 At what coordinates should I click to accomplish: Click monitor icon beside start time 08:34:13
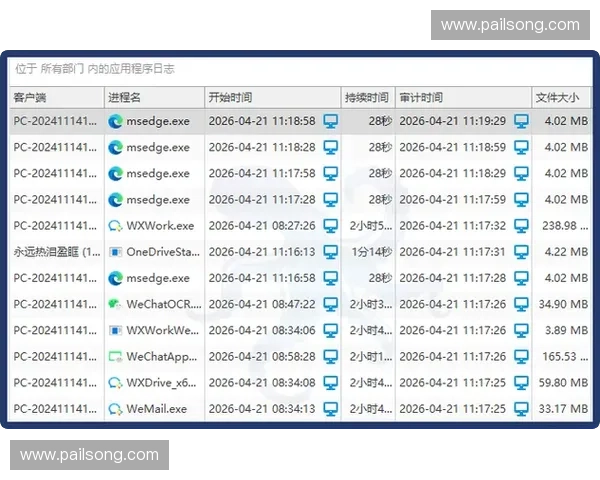tap(331, 409)
